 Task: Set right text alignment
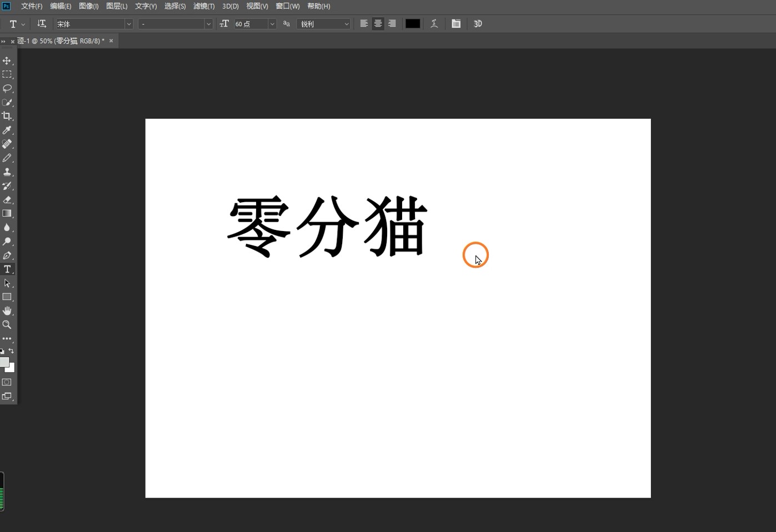392,24
